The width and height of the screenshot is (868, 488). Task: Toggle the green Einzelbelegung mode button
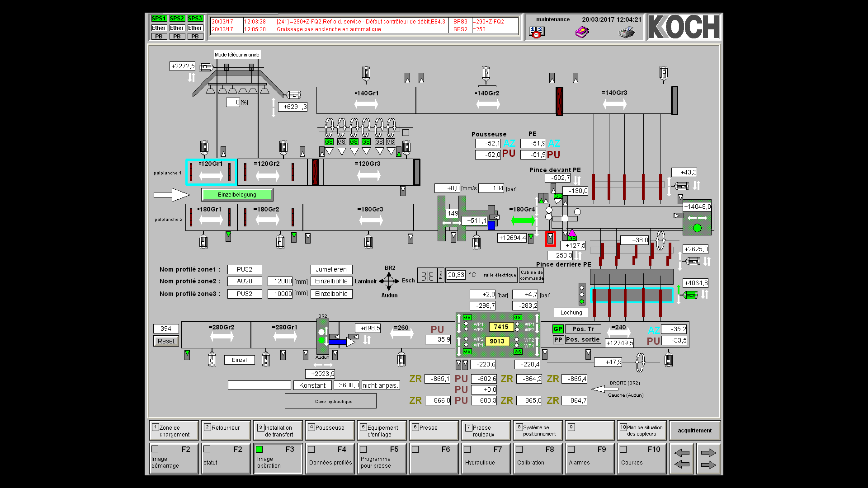coord(237,195)
